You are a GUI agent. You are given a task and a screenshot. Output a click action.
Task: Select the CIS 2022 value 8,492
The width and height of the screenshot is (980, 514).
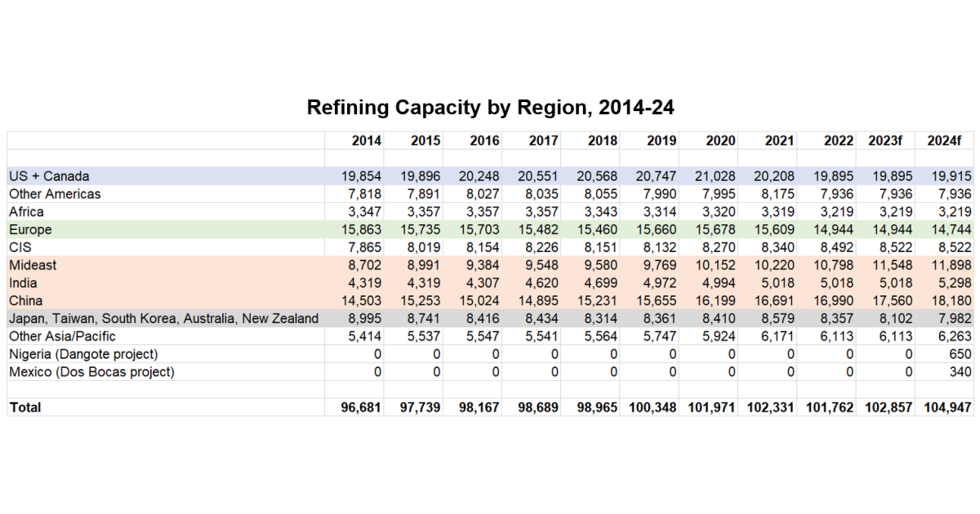838,248
